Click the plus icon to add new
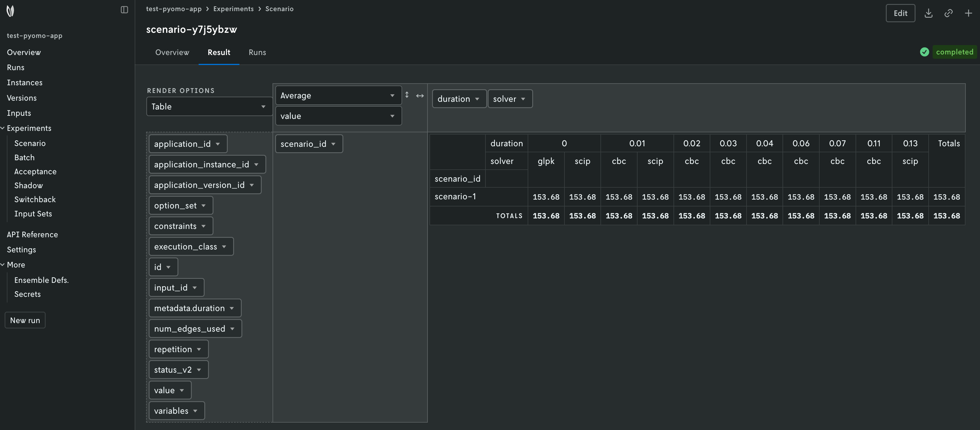 tap(968, 13)
